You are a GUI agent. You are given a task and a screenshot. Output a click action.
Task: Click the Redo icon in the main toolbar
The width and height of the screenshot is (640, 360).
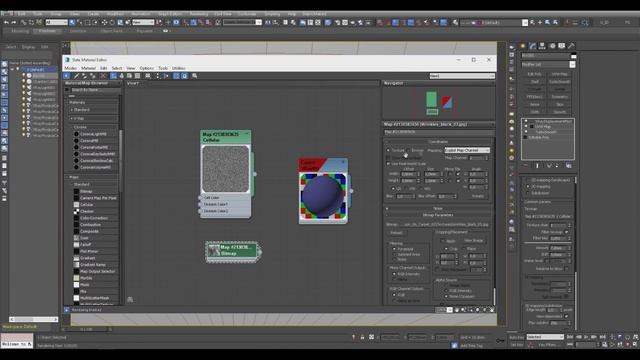(x=13, y=22)
